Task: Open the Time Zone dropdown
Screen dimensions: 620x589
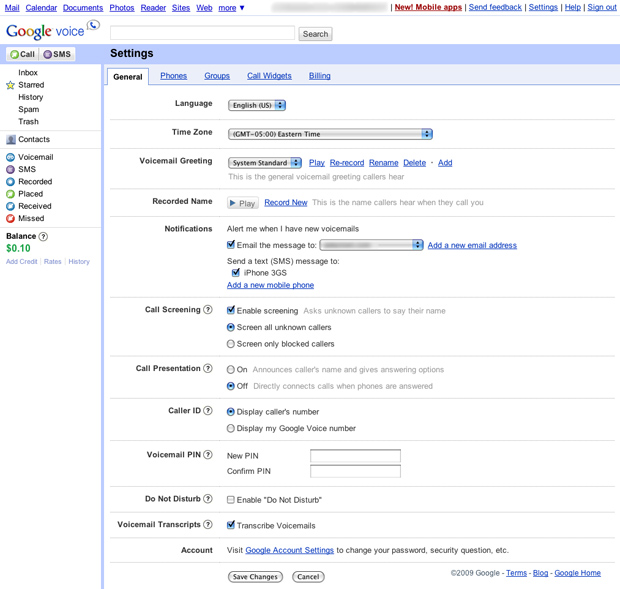Action: pyautogui.click(x=330, y=134)
